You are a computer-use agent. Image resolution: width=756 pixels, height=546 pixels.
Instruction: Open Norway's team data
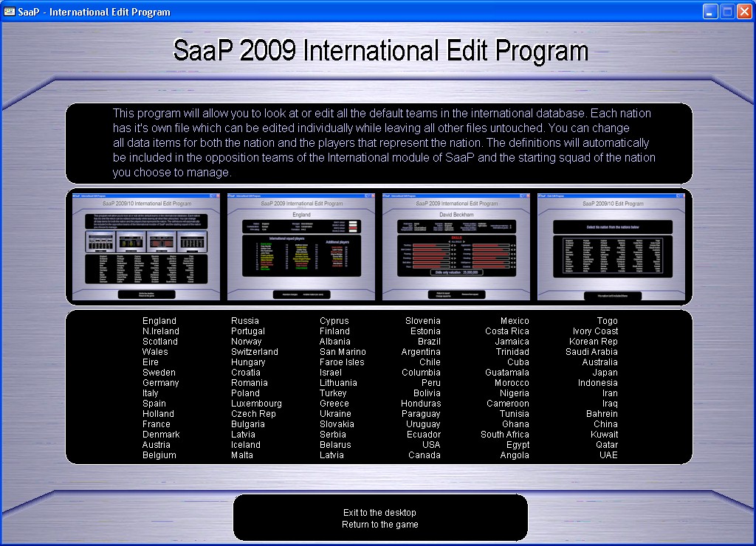(247, 341)
